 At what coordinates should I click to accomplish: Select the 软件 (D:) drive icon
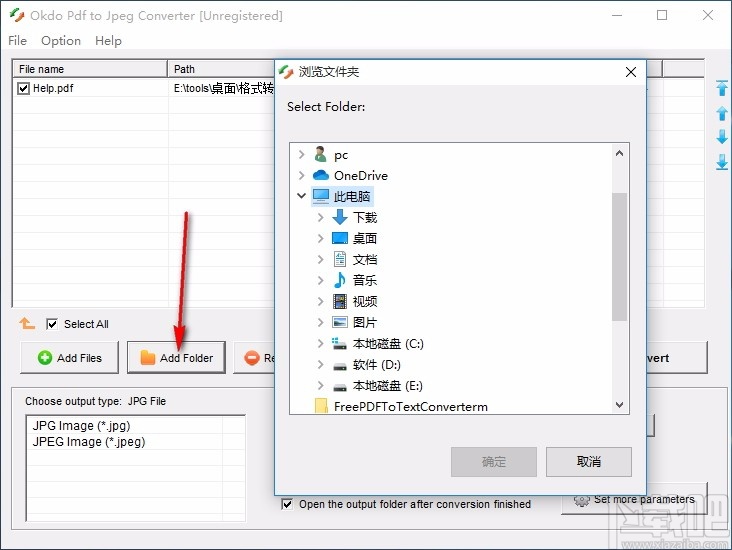tap(340, 367)
